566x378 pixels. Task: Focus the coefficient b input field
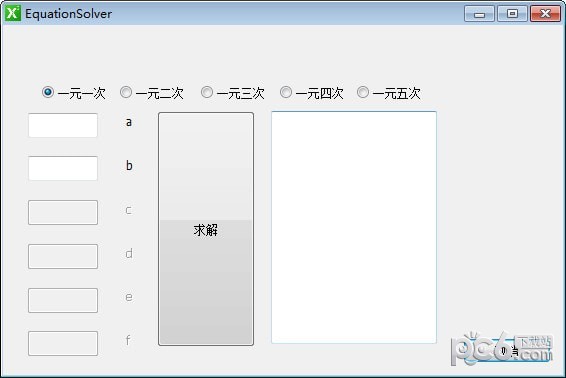[x=63, y=169]
